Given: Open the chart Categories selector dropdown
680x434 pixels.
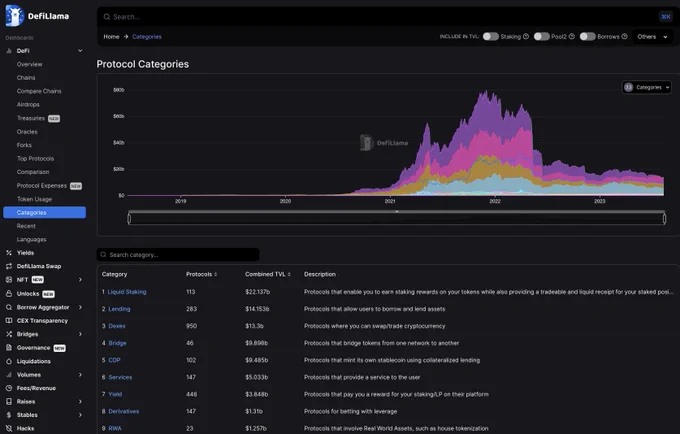Looking at the screenshot, I should pyautogui.click(x=647, y=88).
